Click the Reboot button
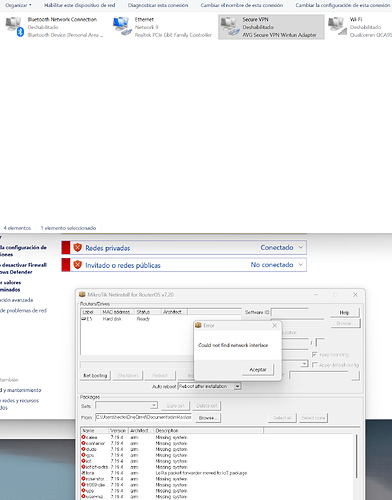The width and height of the screenshot is (392, 500). point(160,375)
